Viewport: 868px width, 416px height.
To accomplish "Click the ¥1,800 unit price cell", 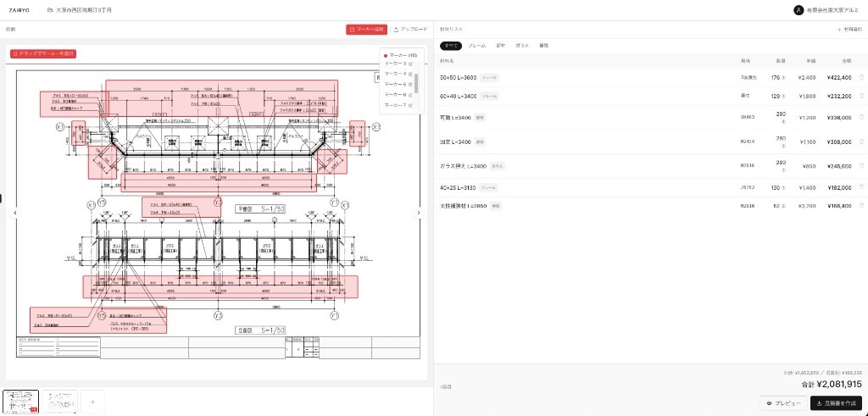I will pyautogui.click(x=807, y=97).
